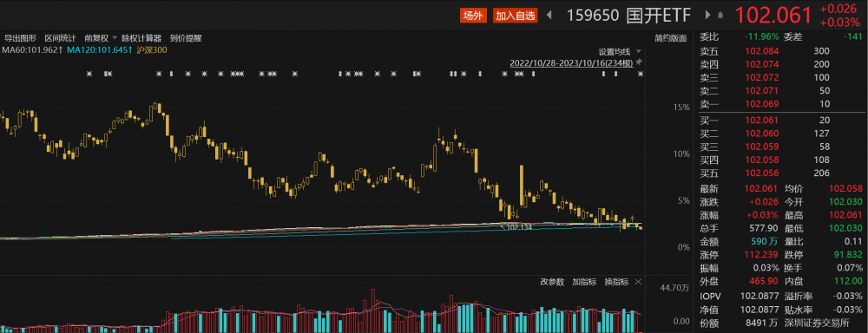The width and height of the screenshot is (868, 333).
Task: Go to previous stock with left arrow
Action: (549, 16)
